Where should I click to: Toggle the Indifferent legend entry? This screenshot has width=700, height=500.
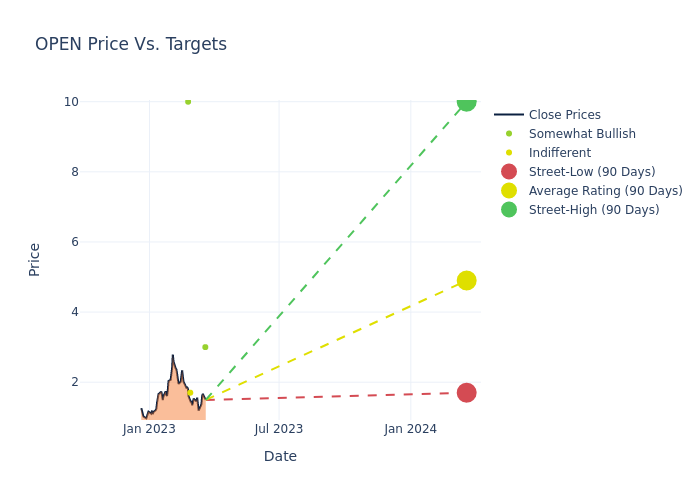coord(559,153)
